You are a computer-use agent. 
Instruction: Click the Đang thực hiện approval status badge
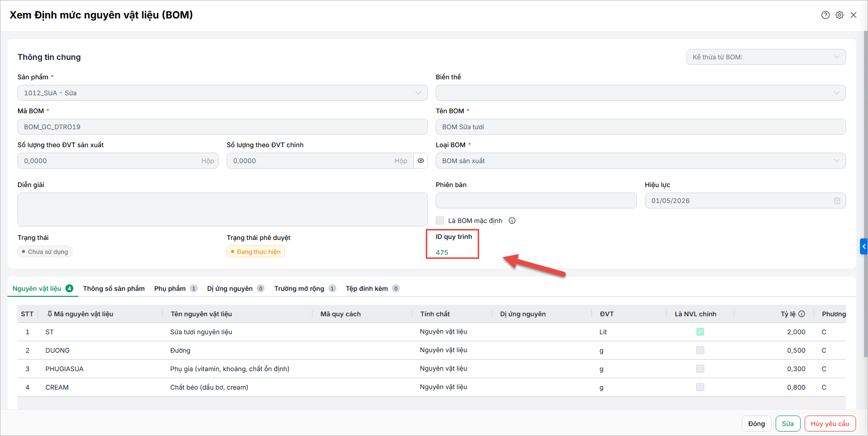tap(256, 252)
